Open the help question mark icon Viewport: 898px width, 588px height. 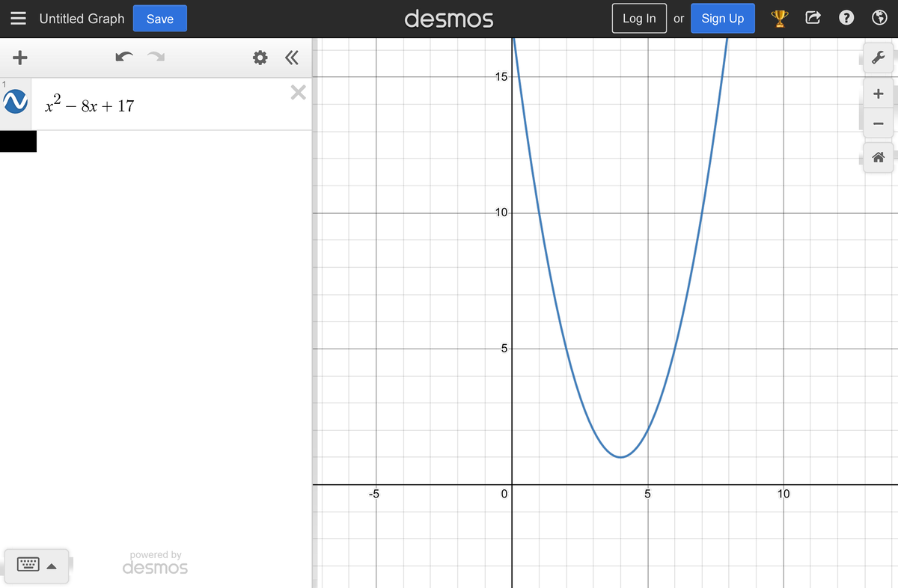[846, 18]
